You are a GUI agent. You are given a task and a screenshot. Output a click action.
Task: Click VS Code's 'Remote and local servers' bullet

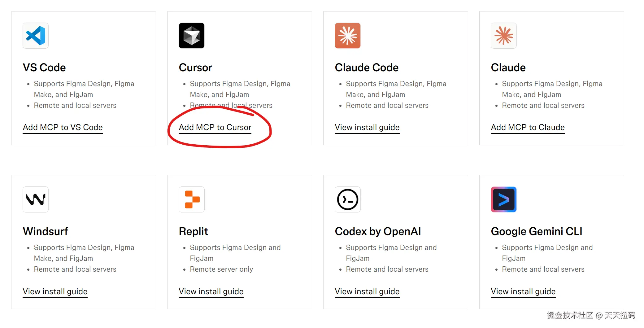point(75,106)
